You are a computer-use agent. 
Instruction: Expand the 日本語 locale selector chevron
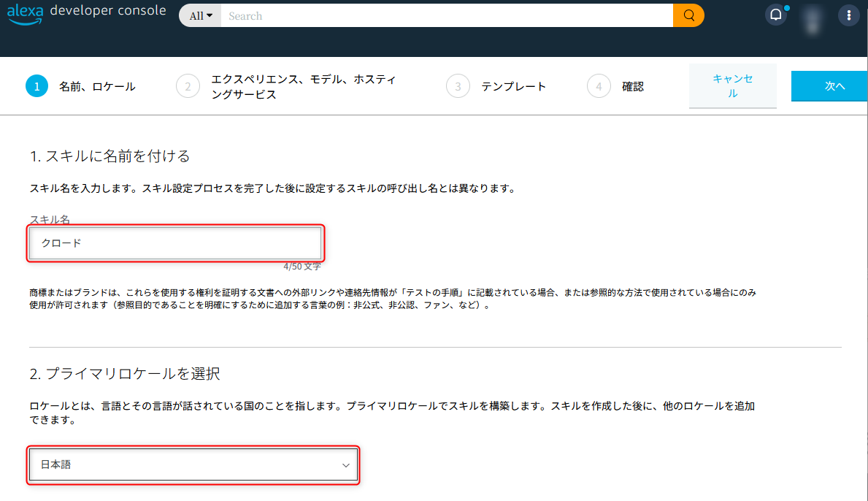pos(345,465)
